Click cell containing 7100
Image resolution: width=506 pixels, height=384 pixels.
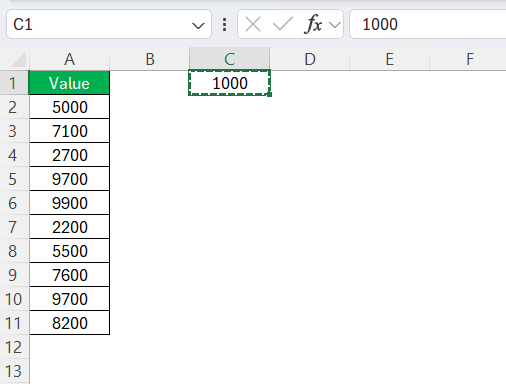pyautogui.click(x=69, y=131)
